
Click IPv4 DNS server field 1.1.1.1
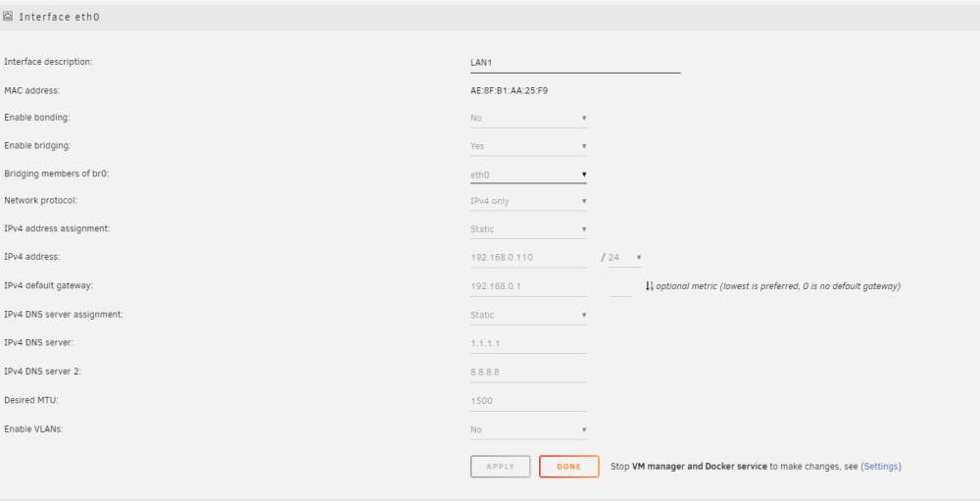click(x=528, y=343)
